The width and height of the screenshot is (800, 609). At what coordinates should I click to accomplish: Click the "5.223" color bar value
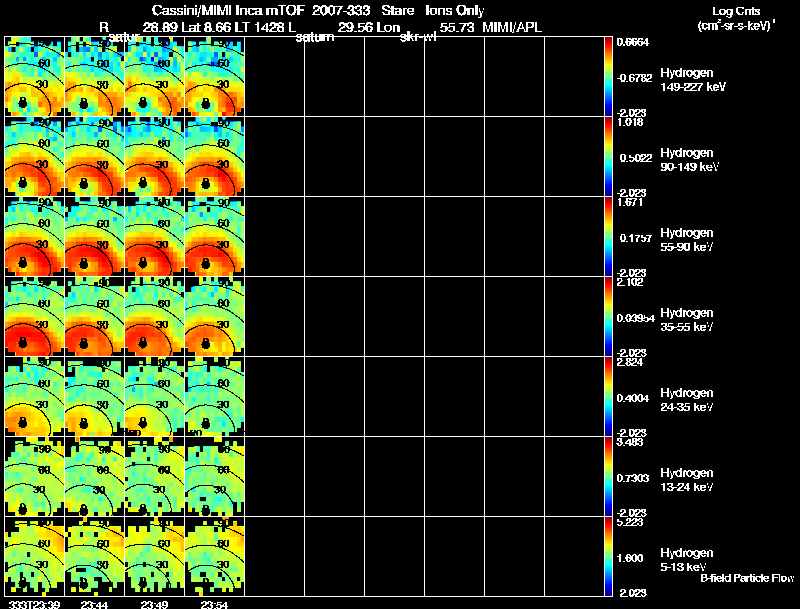(x=630, y=522)
